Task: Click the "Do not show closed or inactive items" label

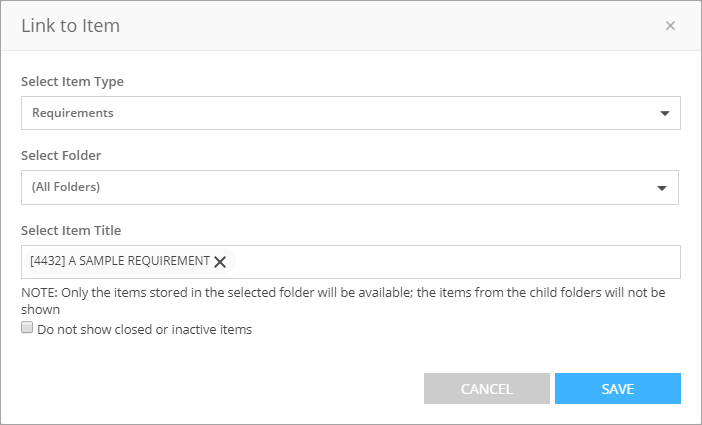Action: coord(144,329)
